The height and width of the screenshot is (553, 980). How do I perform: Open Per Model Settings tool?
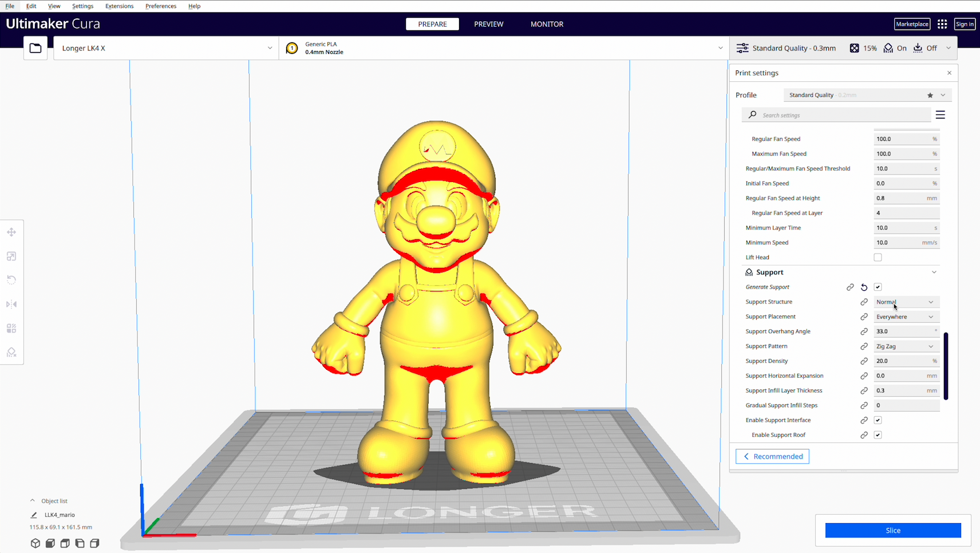click(11, 329)
